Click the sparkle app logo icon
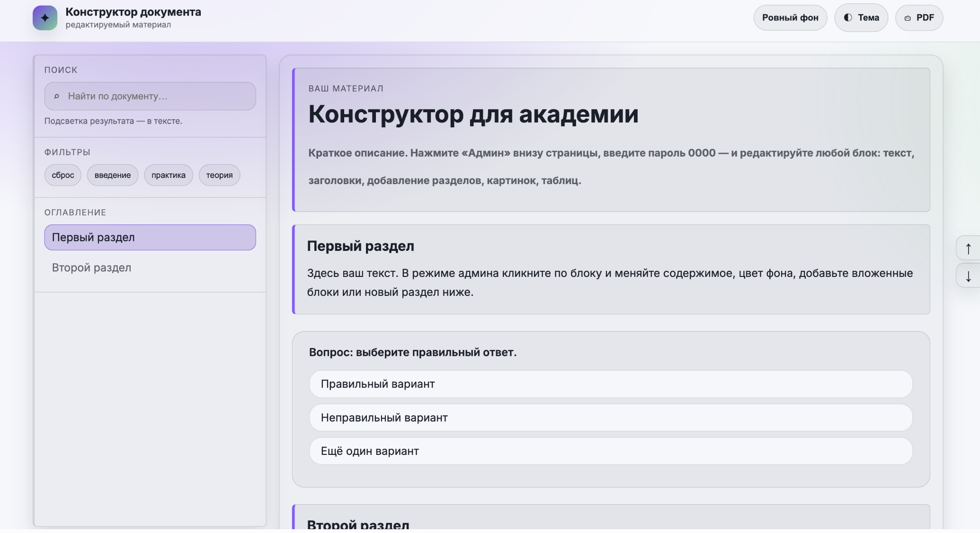The width and height of the screenshot is (980, 533). (x=45, y=18)
